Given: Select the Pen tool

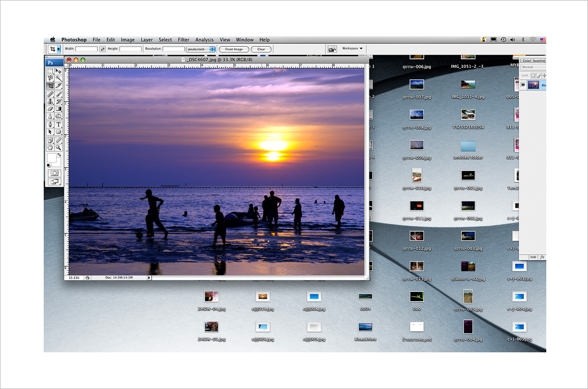Looking at the screenshot, I should [50, 124].
